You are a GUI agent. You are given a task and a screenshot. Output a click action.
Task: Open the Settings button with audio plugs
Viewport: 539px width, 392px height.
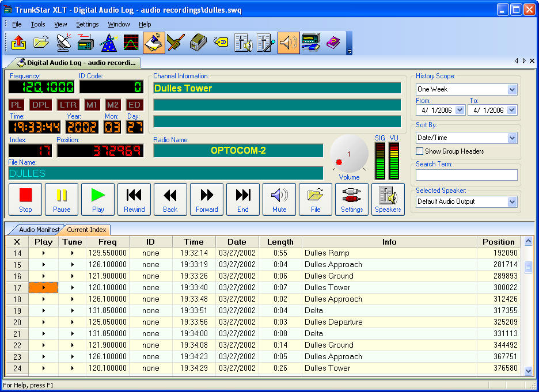[352, 200]
